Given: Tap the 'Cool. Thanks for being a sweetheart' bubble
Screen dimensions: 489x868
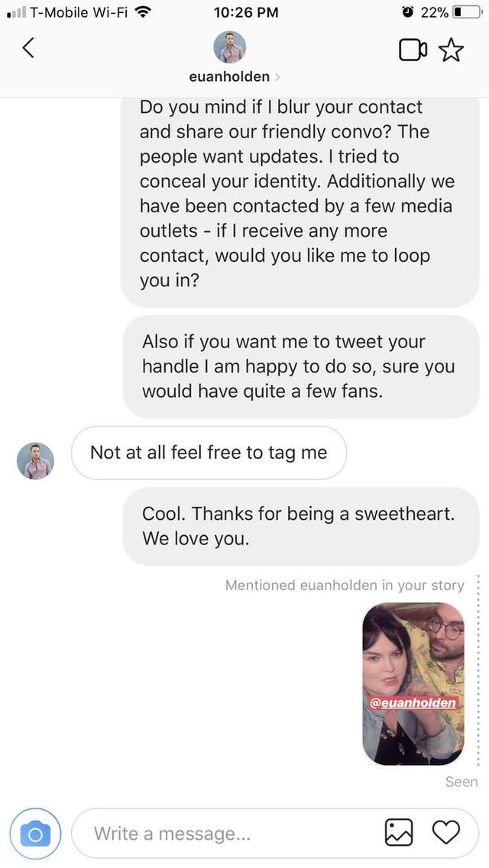Looking at the screenshot, I should [300, 526].
